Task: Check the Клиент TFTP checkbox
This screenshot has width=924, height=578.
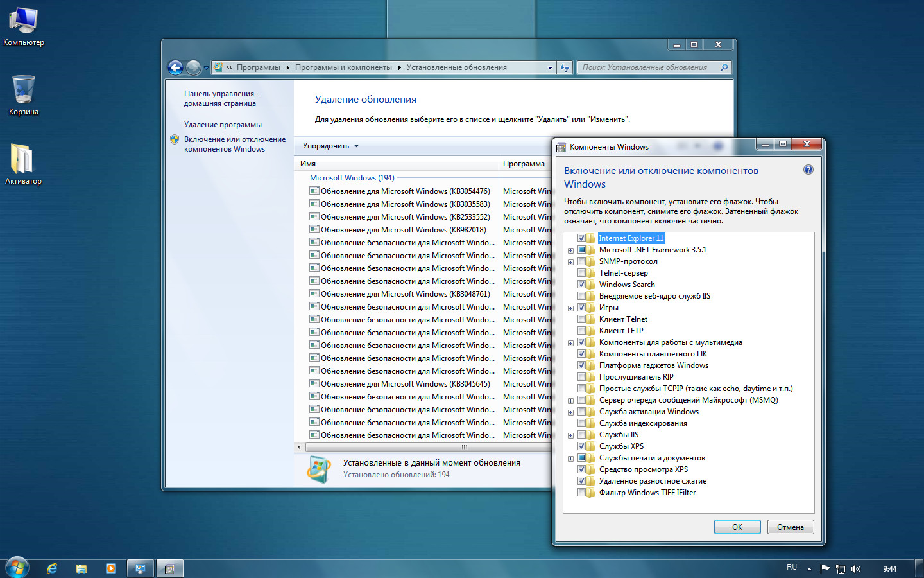Action: pos(581,331)
